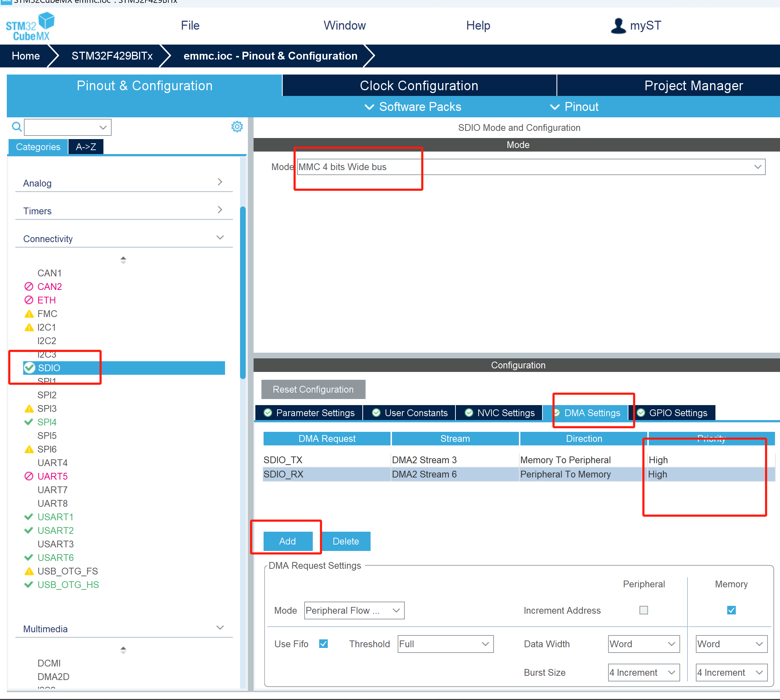Screen dimensions: 780x700
Task: Click the warning icon beside SPI3
Action: coord(29,408)
